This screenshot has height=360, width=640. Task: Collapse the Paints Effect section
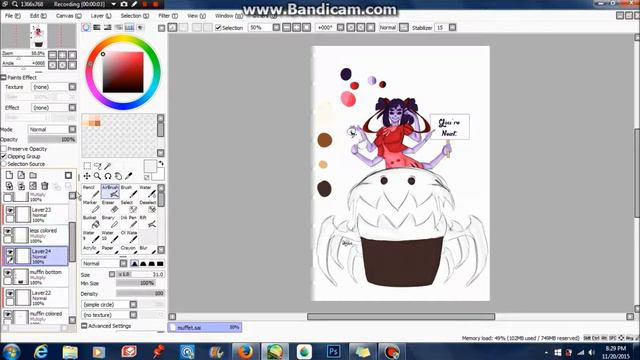click(x=3, y=77)
